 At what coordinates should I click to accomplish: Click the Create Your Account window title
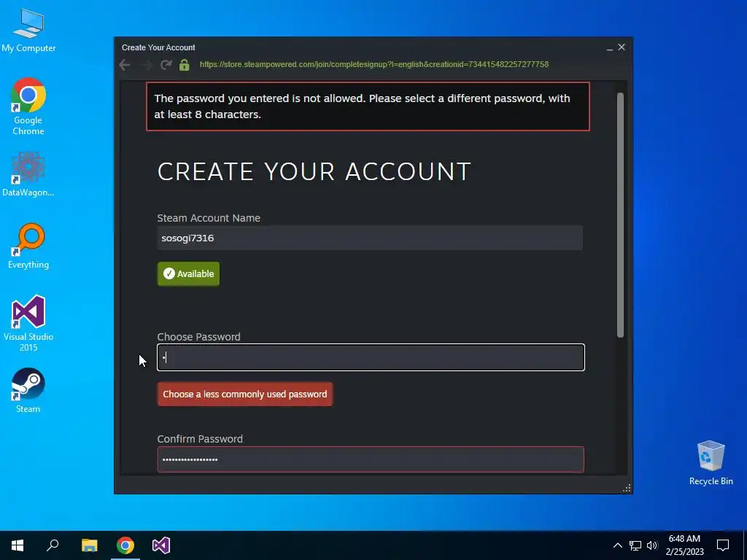158,47
